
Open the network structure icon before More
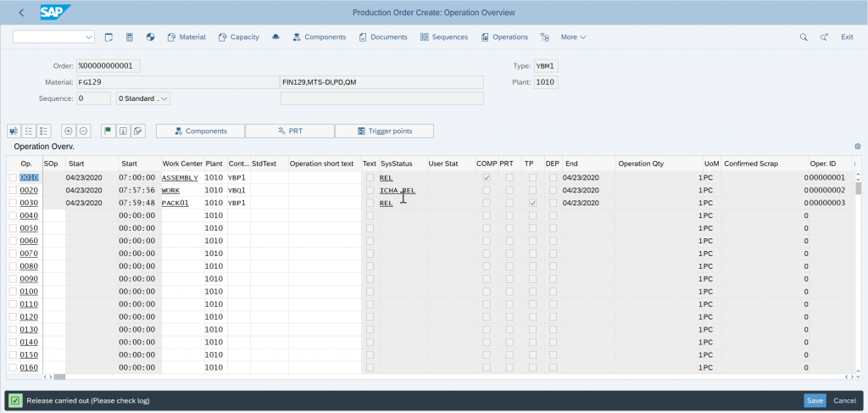click(x=545, y=37)
